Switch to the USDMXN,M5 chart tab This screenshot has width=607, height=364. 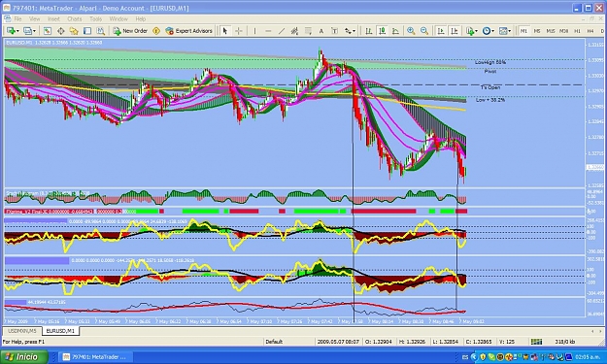[22, 331]
